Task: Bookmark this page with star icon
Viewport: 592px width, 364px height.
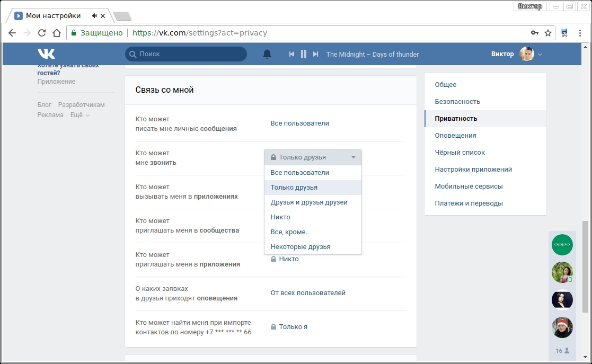Action: [x=548, y=33]
